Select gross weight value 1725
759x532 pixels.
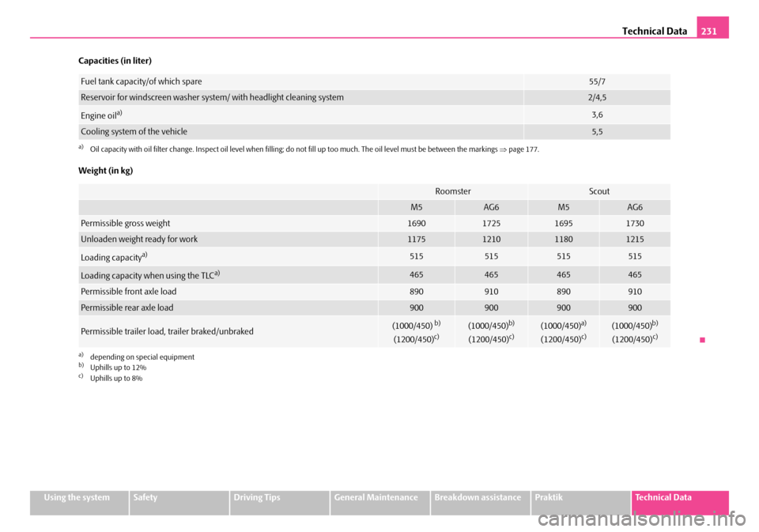click(x=491, y=223)
